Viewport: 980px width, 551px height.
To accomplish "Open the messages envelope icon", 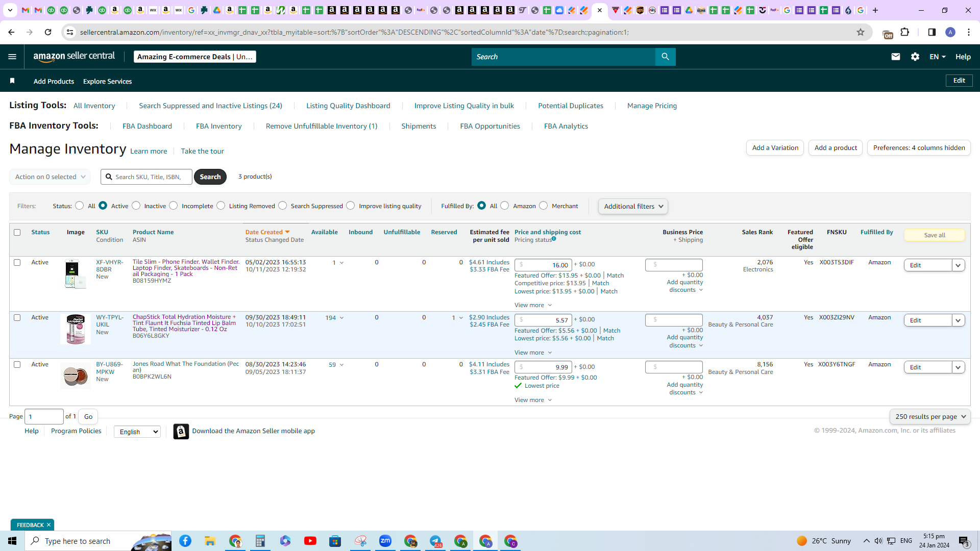I will point(895,57).
